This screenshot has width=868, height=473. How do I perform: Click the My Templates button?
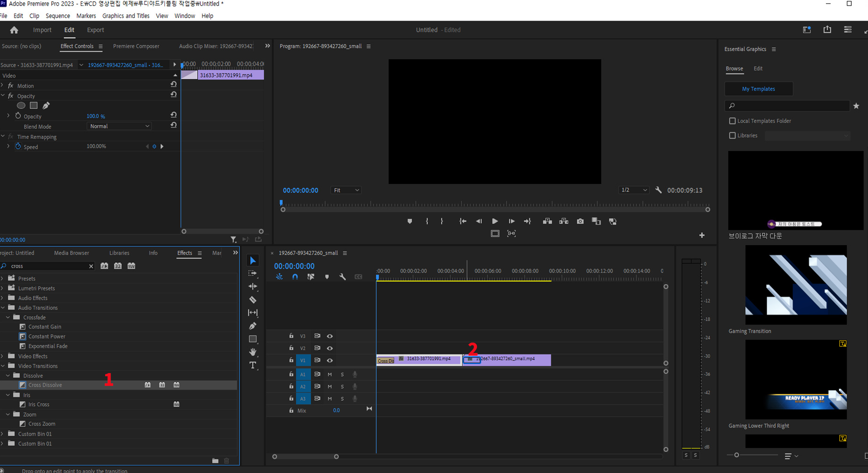click(758, 89)
